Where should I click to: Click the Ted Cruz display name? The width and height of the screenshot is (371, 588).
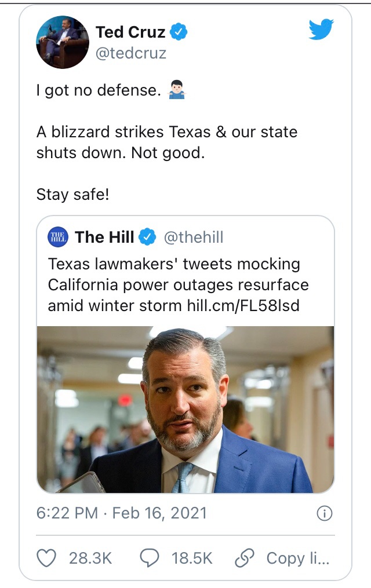point(132,32)
